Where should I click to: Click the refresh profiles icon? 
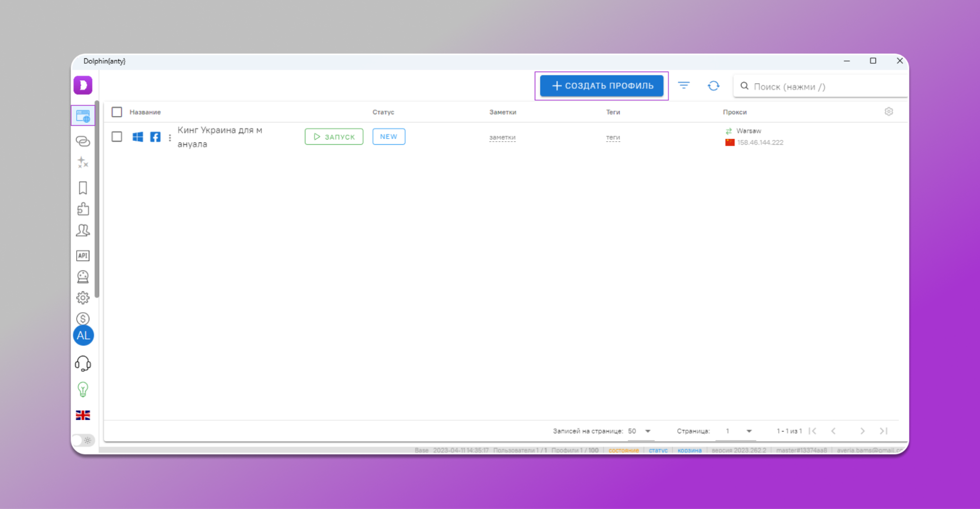(x=713, y=86)
